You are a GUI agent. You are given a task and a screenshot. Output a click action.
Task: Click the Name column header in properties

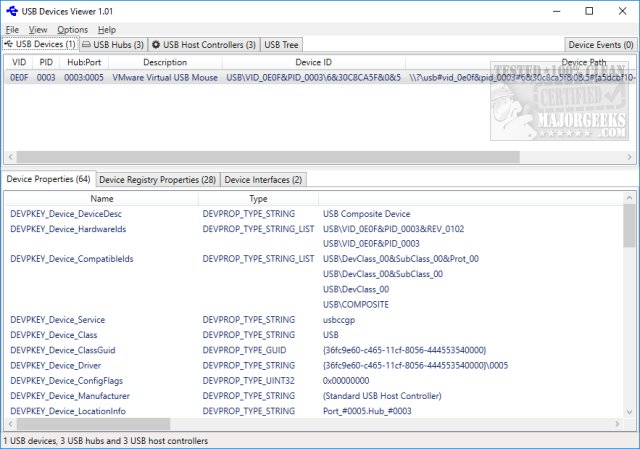click(x=101, y=199)
